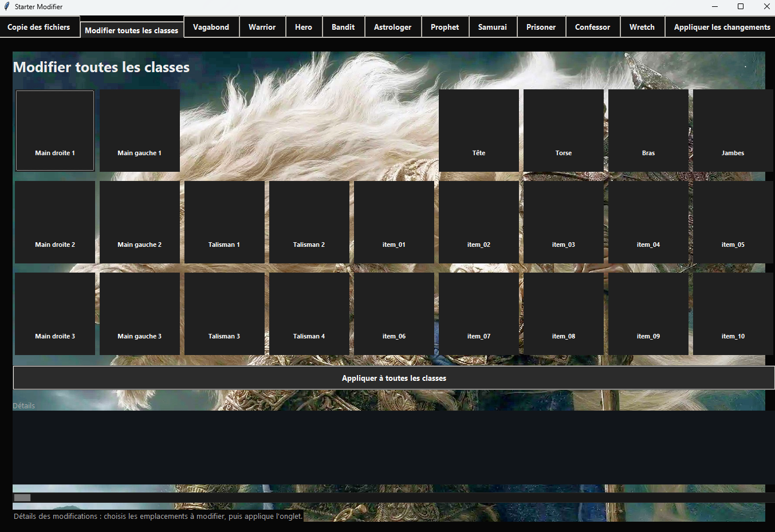Select the Prisoner tab

tap(541, 27)
